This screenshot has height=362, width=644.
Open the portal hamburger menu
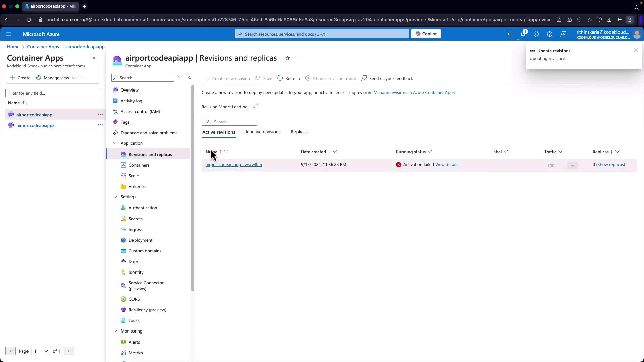click(8, 34)
